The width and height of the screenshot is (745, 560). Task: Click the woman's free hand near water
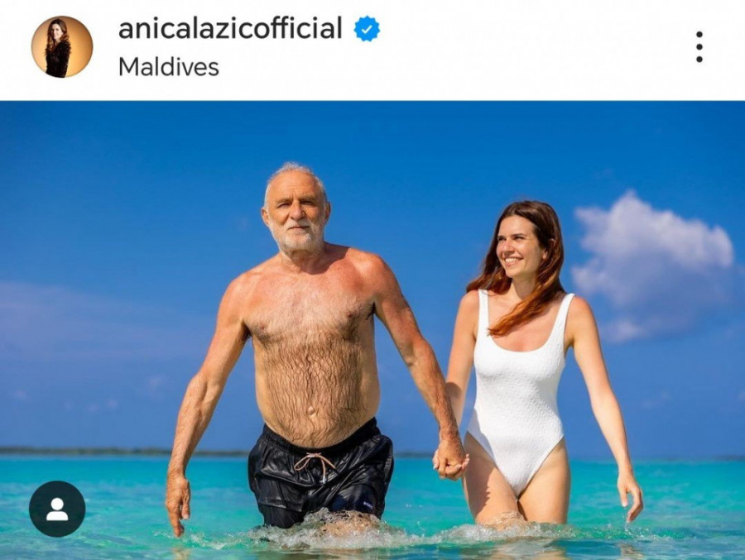point(630,496)
